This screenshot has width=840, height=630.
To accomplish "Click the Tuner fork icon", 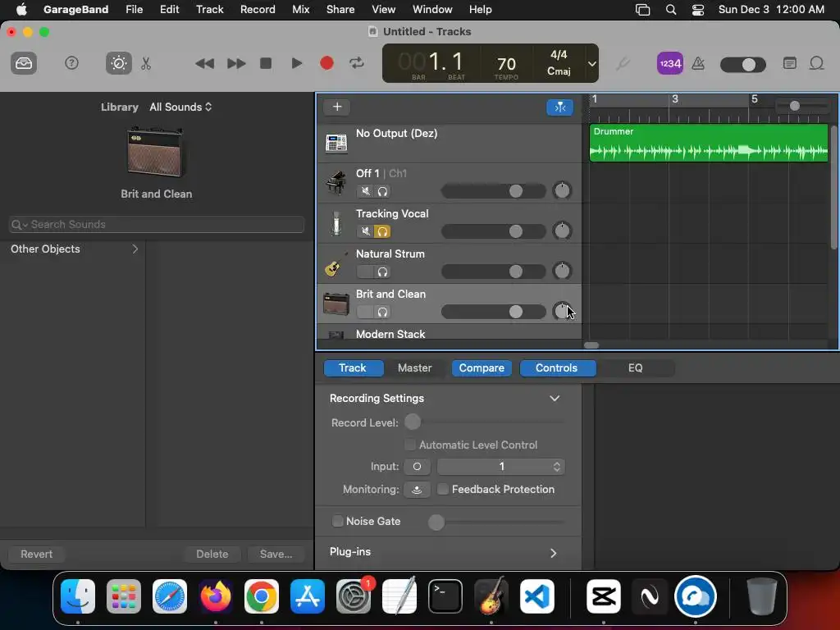I will coord(622,64).
